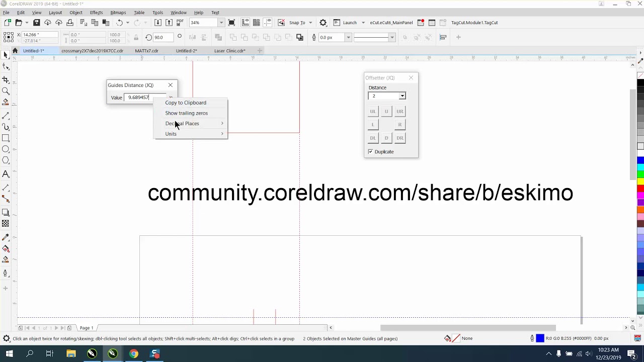
Task: Open Google Chrome from the taskbar
Action: click(133, 353)
